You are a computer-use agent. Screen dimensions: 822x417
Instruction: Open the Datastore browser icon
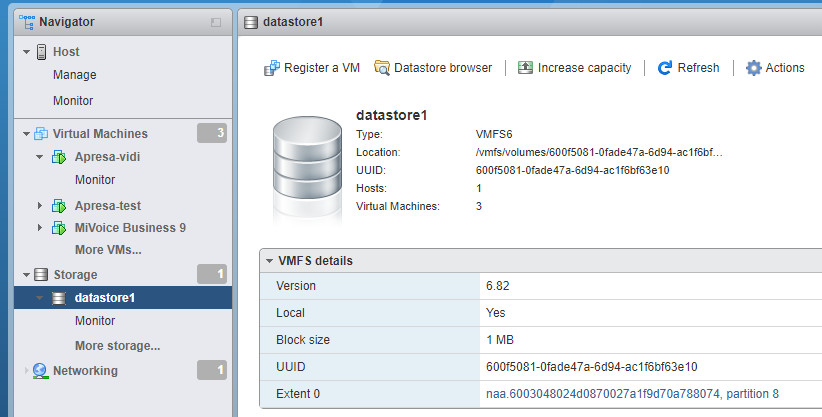click(x=382, y=68)
